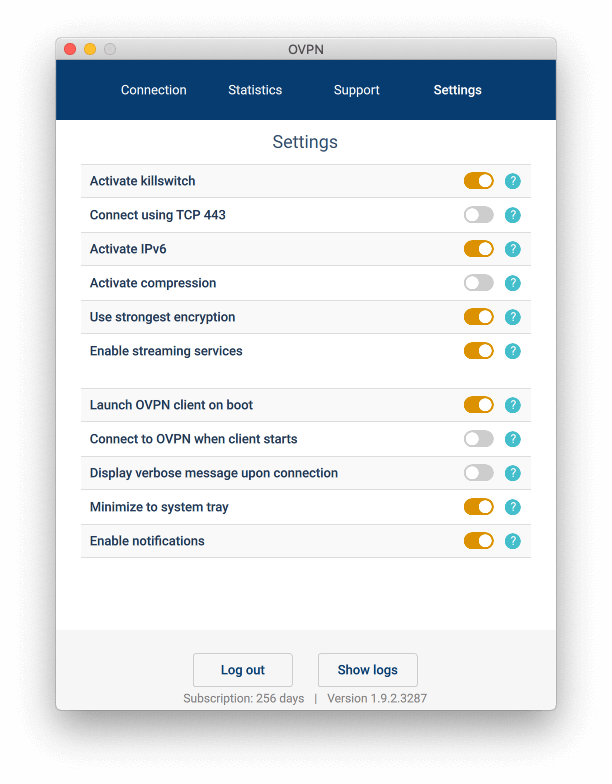Disable the Activate killswitch toggle

tap(478, 181)
